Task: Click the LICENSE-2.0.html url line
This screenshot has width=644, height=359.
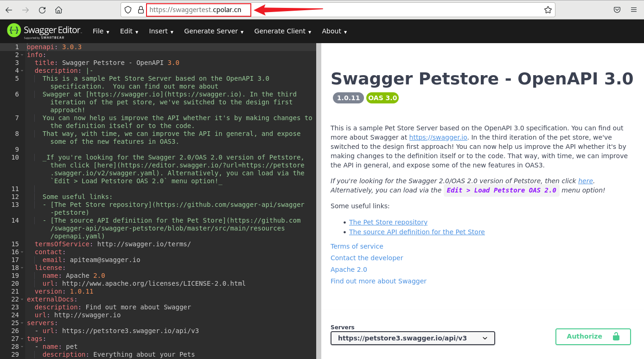Action: click(144, 283)
